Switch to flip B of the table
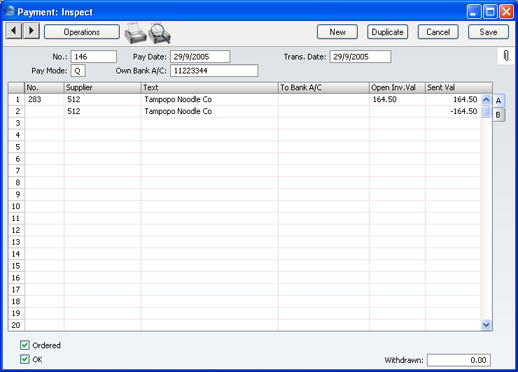The width and height of the screenshot is (518, 372). (x=498, y=115)
